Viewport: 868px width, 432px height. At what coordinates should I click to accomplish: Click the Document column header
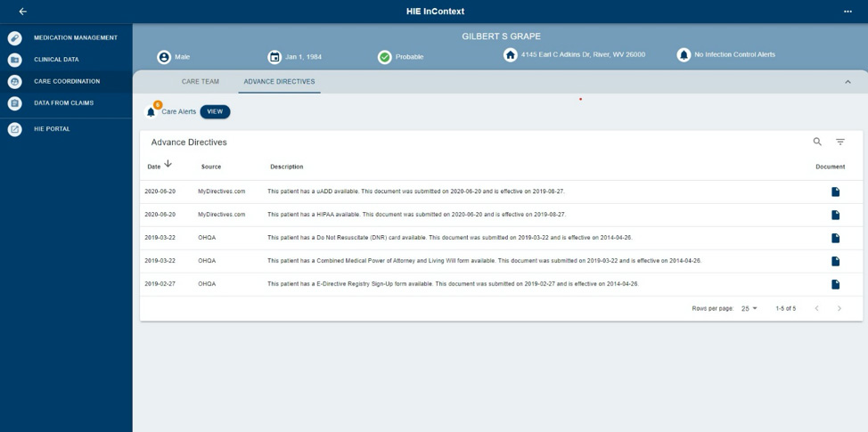[x=831, y=167]
